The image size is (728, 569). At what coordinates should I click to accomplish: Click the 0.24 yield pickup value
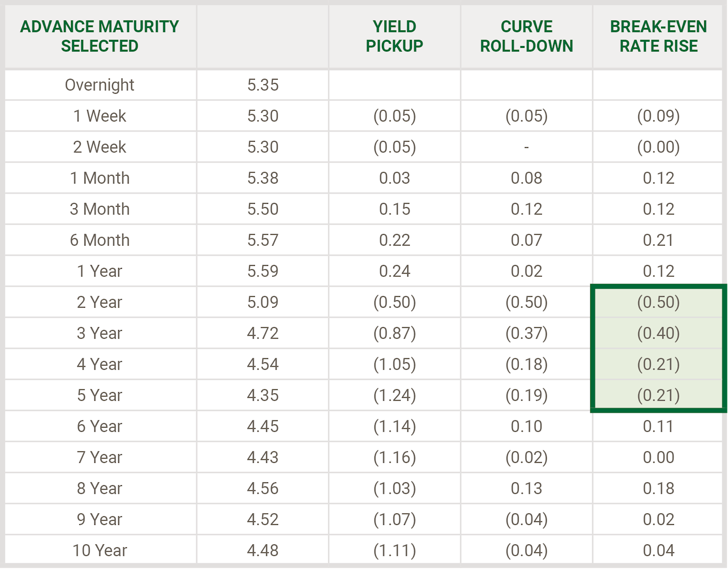click(x=394, y=271)
